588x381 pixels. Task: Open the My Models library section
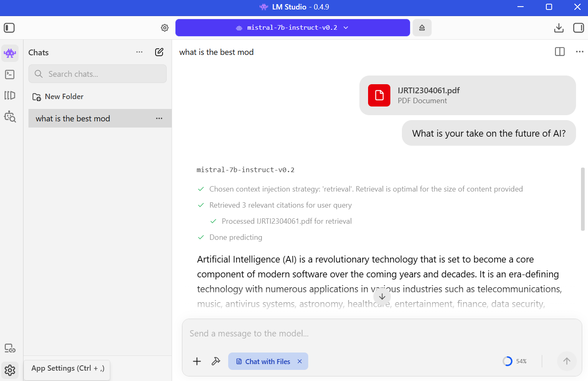[x=10, y=95]
